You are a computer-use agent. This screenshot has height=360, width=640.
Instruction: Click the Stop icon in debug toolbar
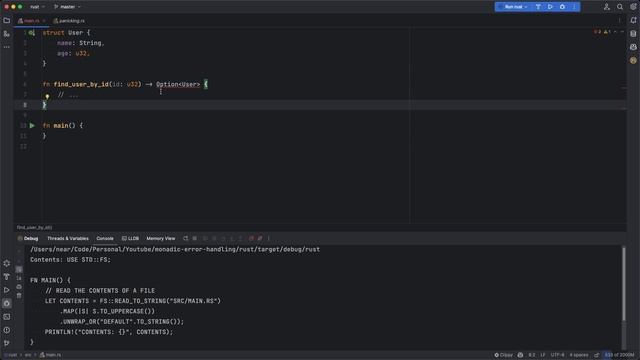tap(195, 238)
